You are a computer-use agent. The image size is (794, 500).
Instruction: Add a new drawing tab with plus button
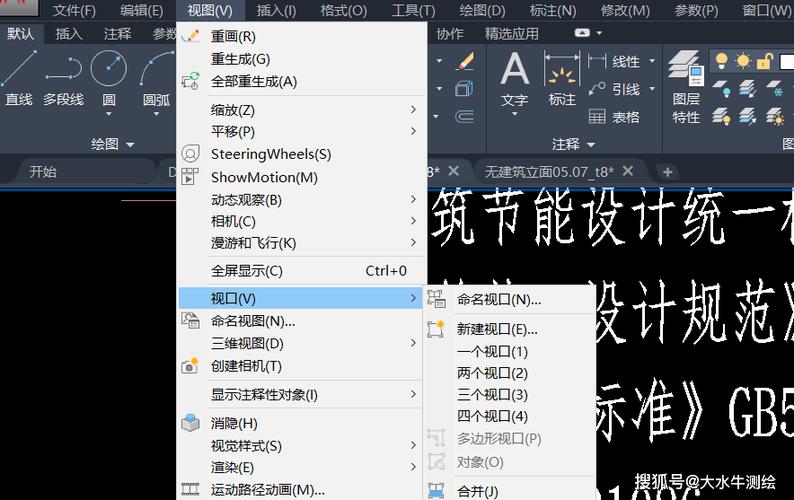pyautogui.click(x=667, y=172)
